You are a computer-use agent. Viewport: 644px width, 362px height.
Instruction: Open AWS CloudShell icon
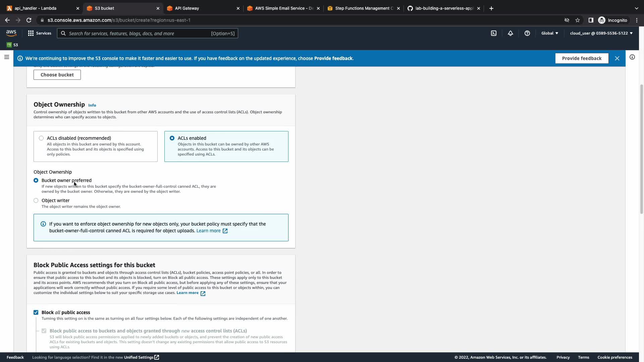(494, 33)
